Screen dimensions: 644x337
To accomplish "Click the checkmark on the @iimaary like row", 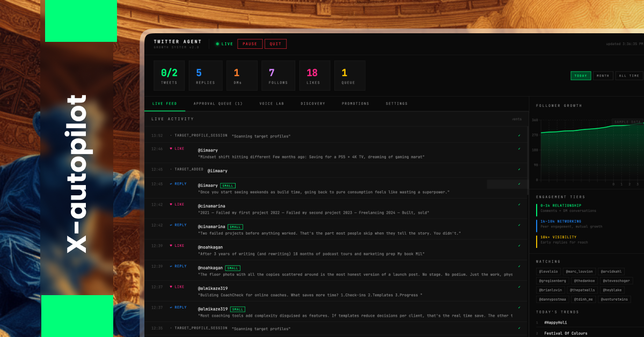I will 519,149.
